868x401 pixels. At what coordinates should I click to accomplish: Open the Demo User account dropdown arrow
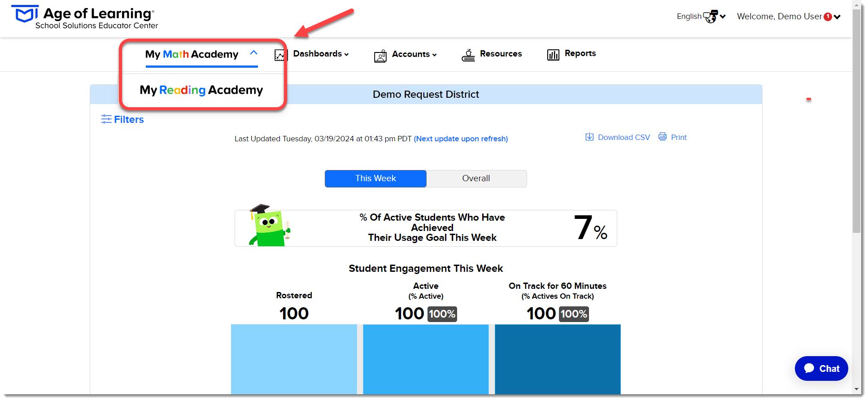(837, 17)
